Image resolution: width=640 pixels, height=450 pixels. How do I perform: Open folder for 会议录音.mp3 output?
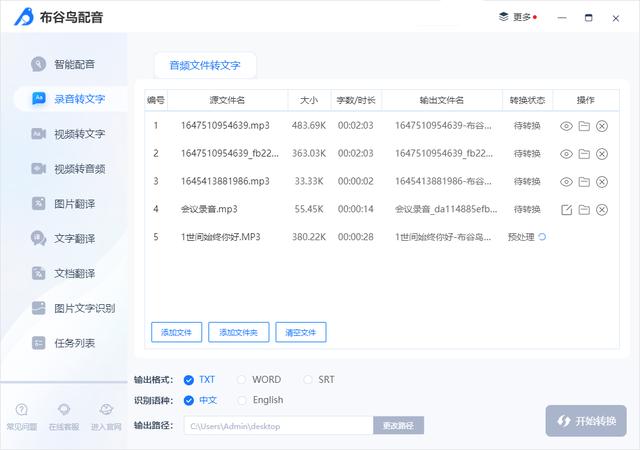(x=584, y=209)
